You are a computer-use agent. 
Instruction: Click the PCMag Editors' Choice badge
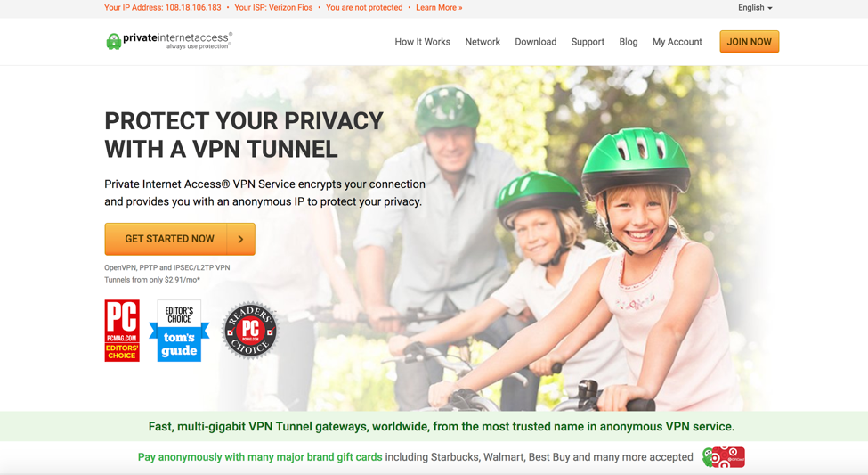122,331
